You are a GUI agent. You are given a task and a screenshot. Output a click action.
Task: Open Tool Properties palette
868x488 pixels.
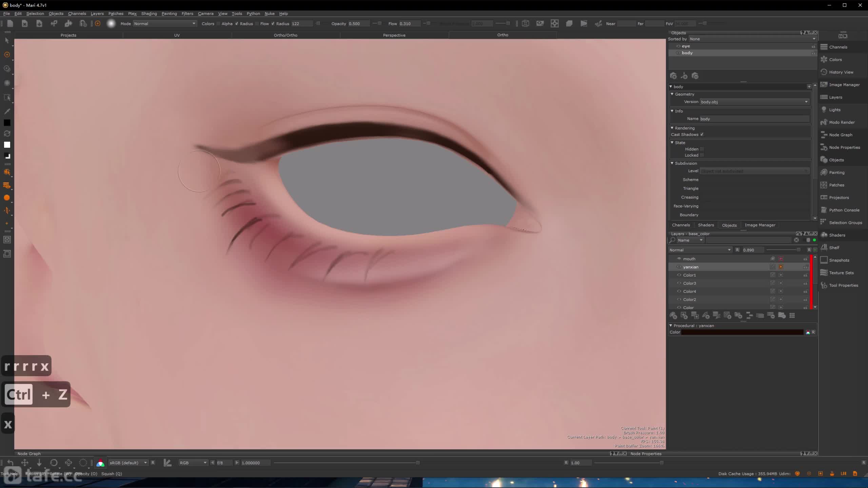click(x=843, y=285)
